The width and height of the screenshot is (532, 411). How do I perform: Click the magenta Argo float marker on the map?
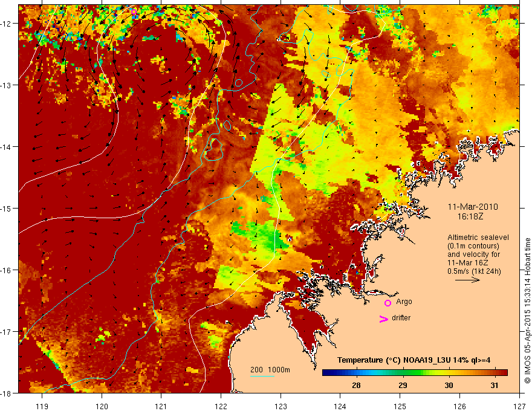tap(134, 12)
